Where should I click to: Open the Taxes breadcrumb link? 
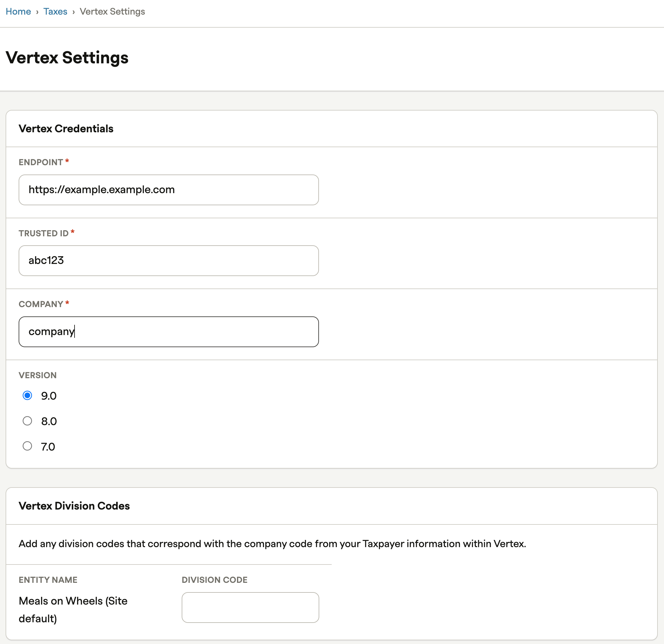(x=55, y=11)
